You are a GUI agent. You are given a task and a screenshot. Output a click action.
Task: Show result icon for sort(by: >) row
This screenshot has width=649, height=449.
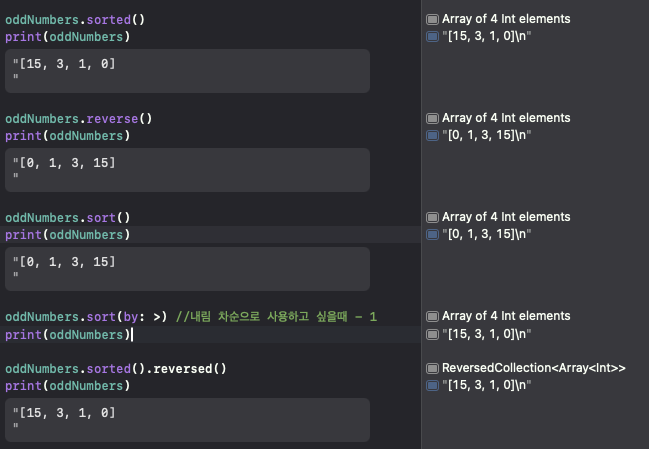(x=432, y=316)
